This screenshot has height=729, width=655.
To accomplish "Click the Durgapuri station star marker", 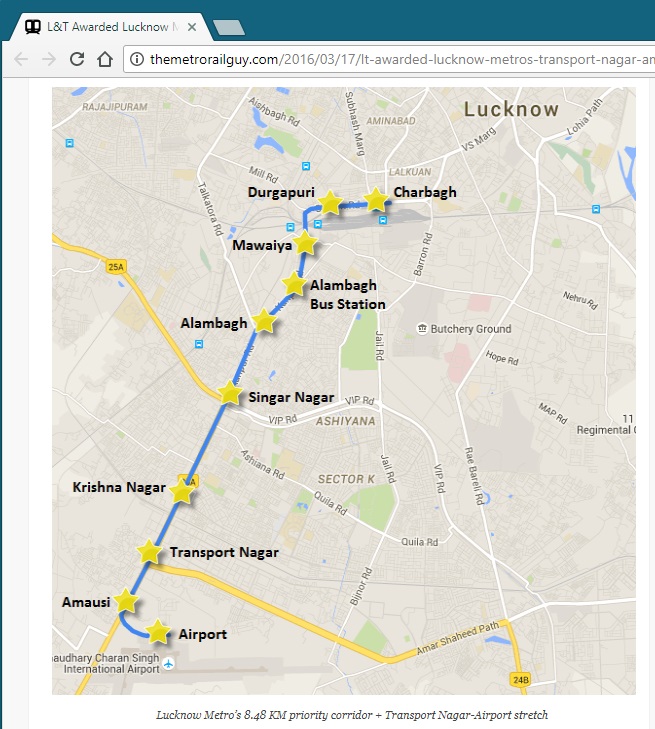I will click(x=331, y=202).
